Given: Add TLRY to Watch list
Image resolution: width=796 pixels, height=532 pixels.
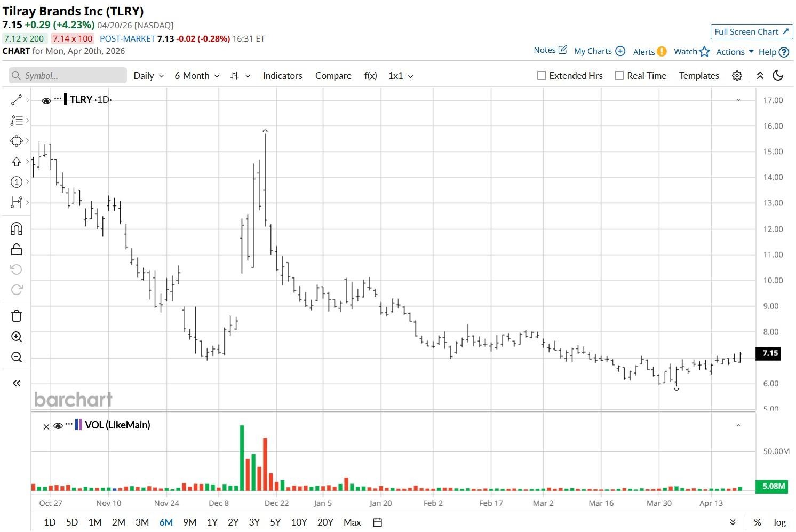Looking at the screenshot, I should [692, 51].
